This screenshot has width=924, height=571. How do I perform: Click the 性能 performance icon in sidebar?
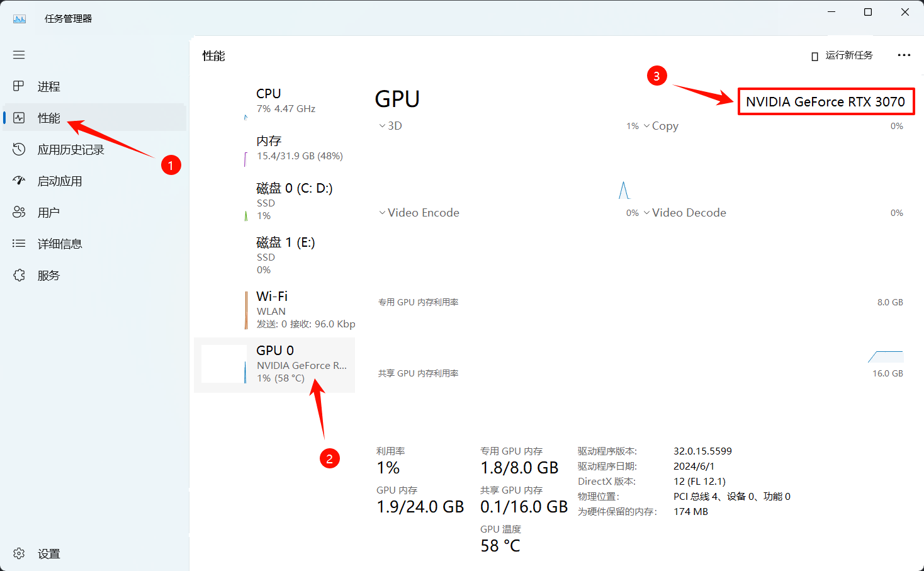coord(19,118)
